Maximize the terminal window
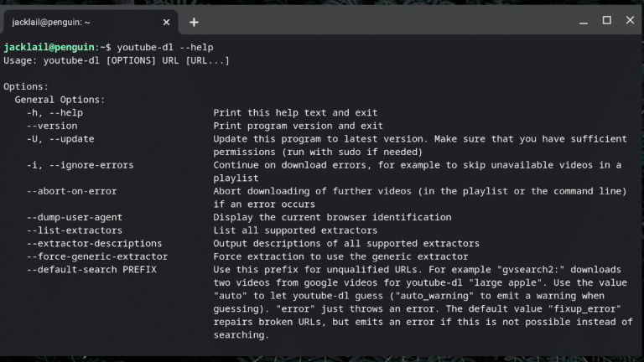 (606, 21)
